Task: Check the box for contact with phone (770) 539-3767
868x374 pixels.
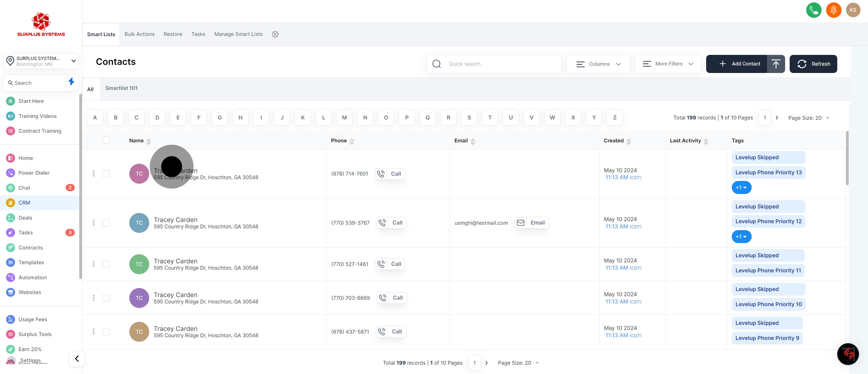Action: (106, 223)
